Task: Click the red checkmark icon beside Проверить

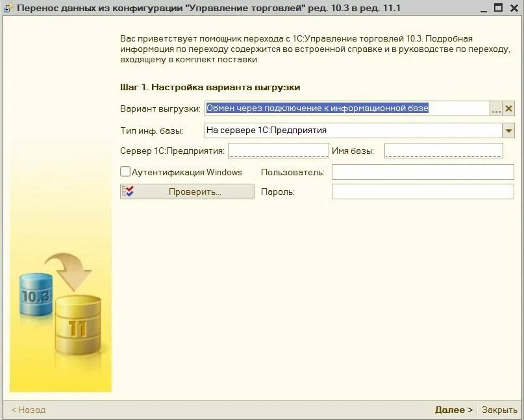Action: [x=127, y=191]
